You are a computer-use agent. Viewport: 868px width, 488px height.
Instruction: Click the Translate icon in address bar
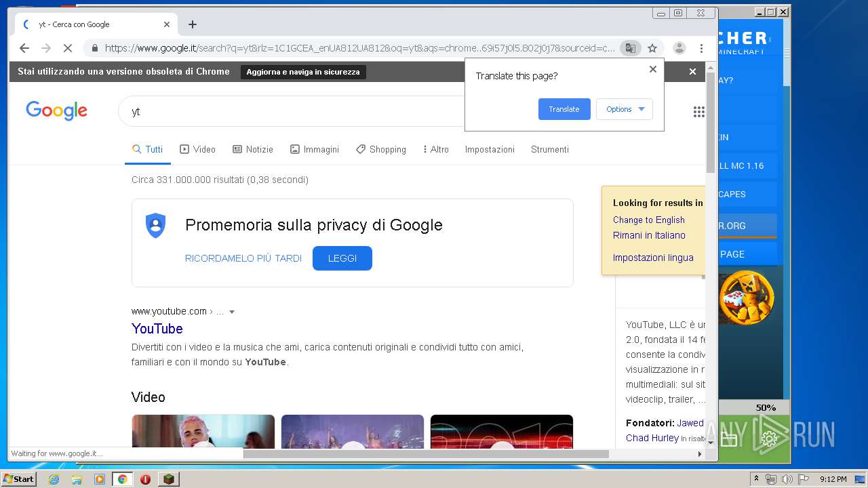coord(631,48)
